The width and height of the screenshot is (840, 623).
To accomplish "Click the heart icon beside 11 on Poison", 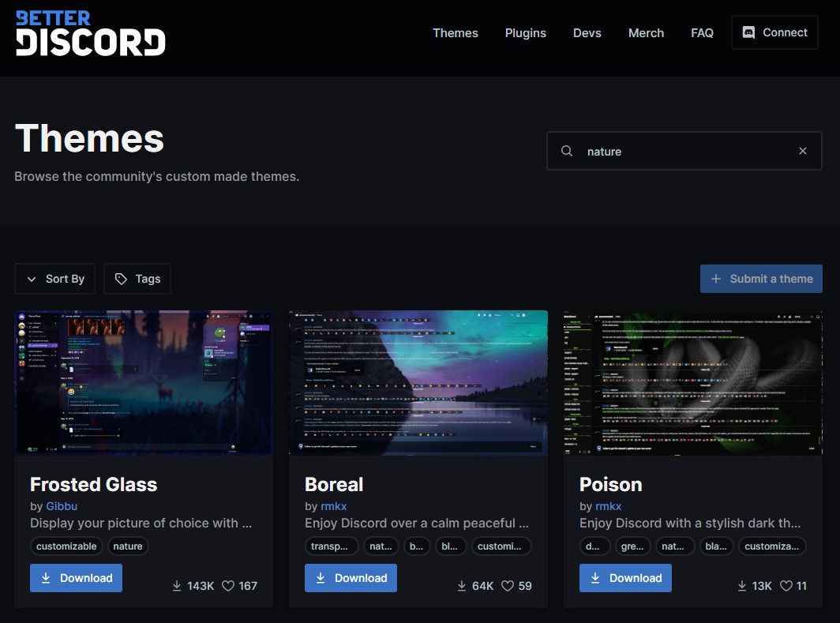I will coord(786,586).
